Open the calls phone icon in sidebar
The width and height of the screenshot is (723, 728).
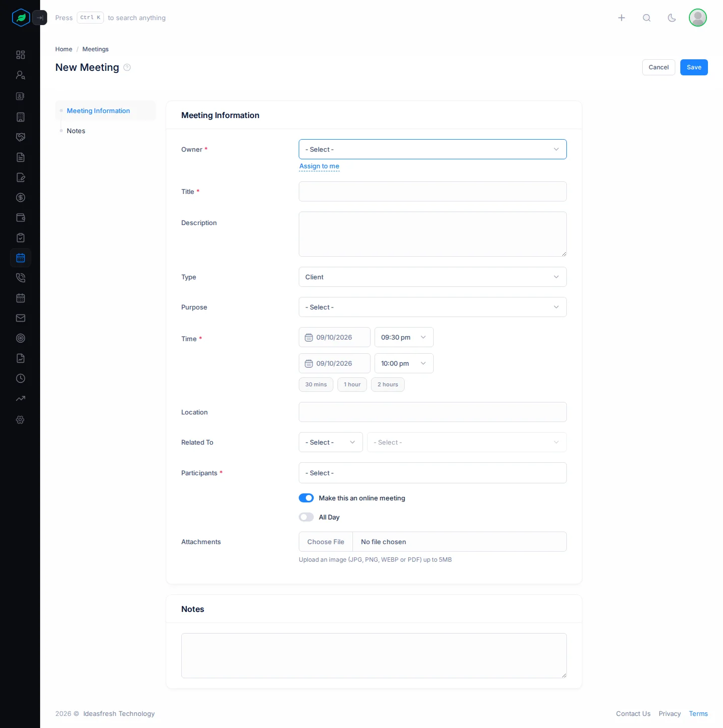tap(21, 278)
